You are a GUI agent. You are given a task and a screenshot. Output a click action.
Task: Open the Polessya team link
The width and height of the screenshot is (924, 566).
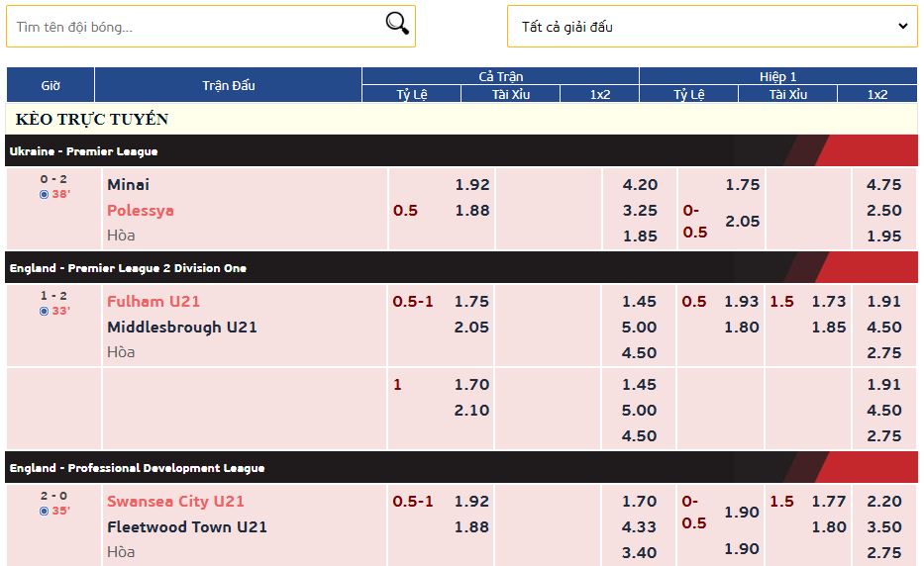pyautogui.click(x=141, y=211)
